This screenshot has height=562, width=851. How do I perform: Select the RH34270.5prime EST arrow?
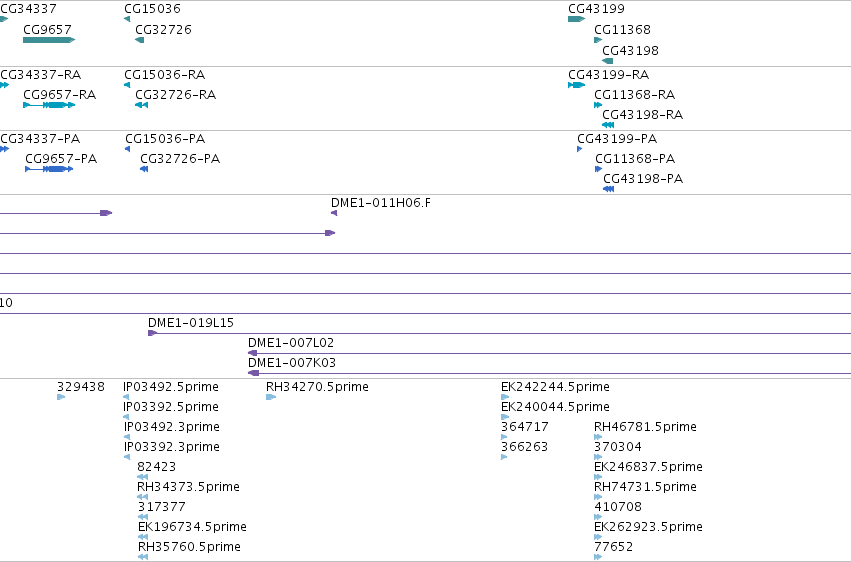pos(271,397)
